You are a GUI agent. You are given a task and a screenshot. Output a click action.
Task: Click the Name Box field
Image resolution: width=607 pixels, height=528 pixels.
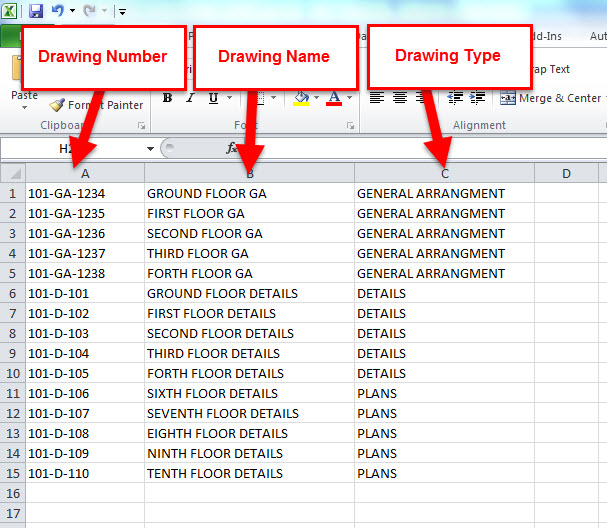(72, 148)
